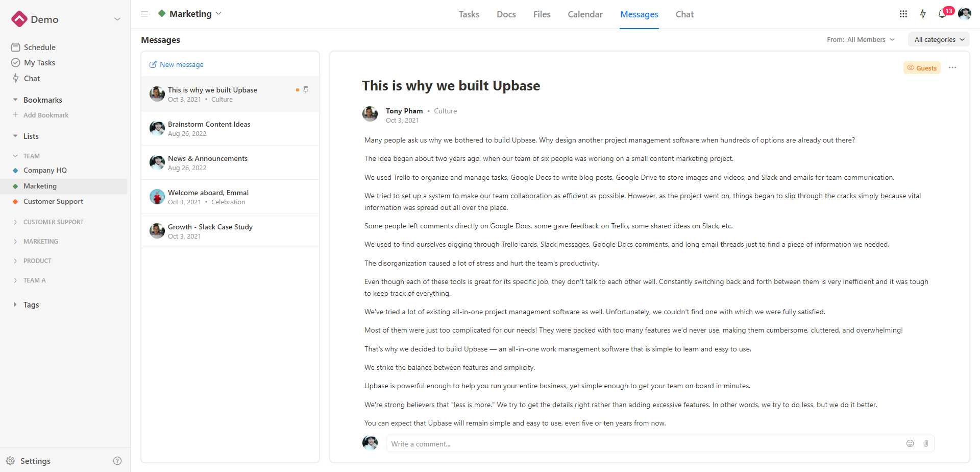Open Growth - Slack Case Study message
The width and height of the screenshot is (980, 472).
tap(230, 231)
